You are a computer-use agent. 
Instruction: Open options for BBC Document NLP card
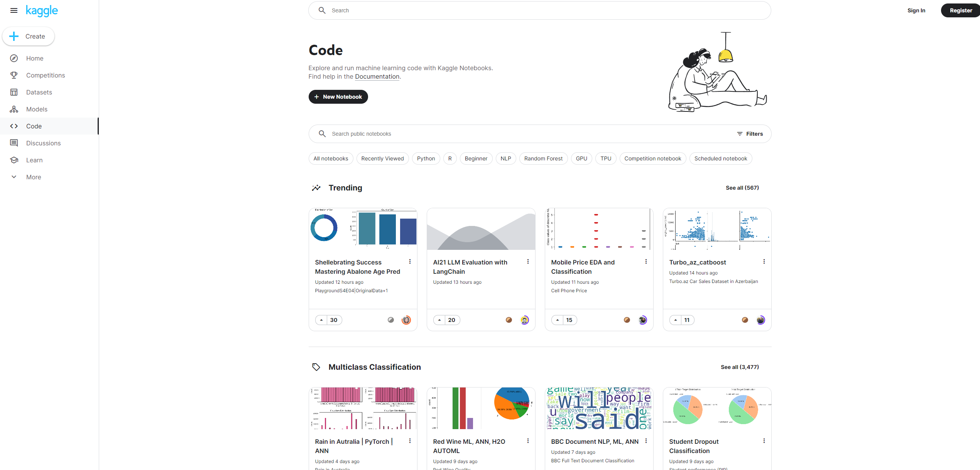coord(646,441)
